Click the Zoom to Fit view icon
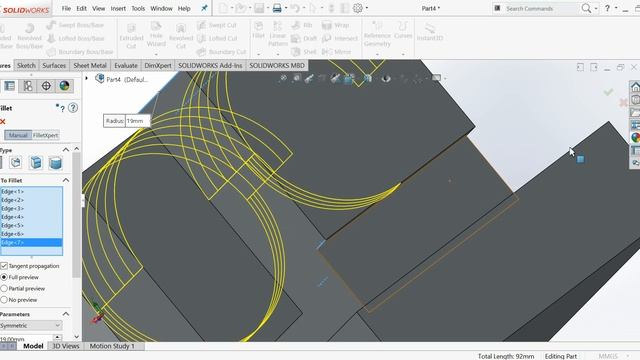This screenshot has height=360, width=640. (283, 78)
